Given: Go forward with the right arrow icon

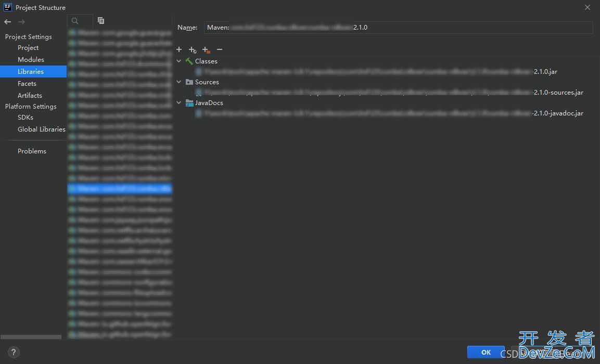Looking at the screenshot, I should pos(21,22).
